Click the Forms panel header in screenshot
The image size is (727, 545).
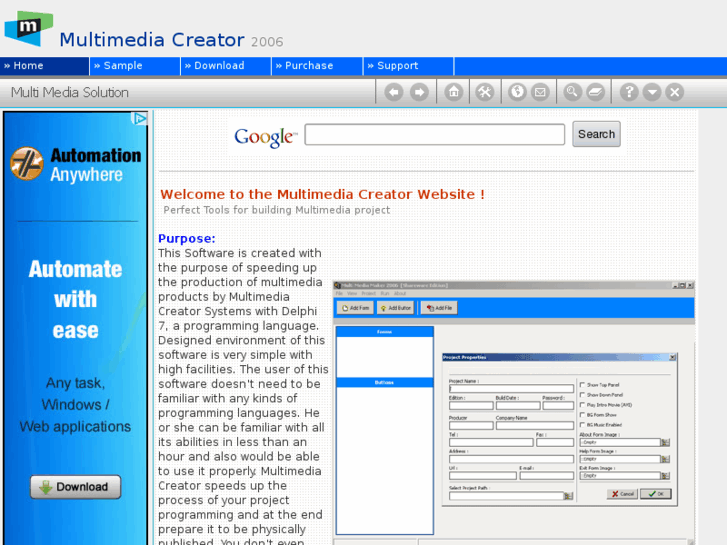(x=384, y=332)
